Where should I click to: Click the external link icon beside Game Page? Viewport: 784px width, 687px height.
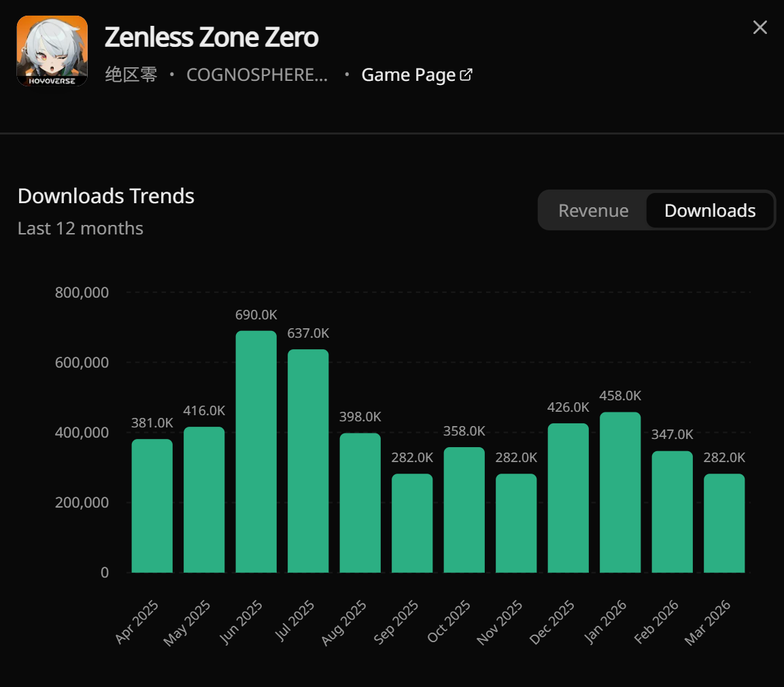pyautogui.click(x=466, y=75)
